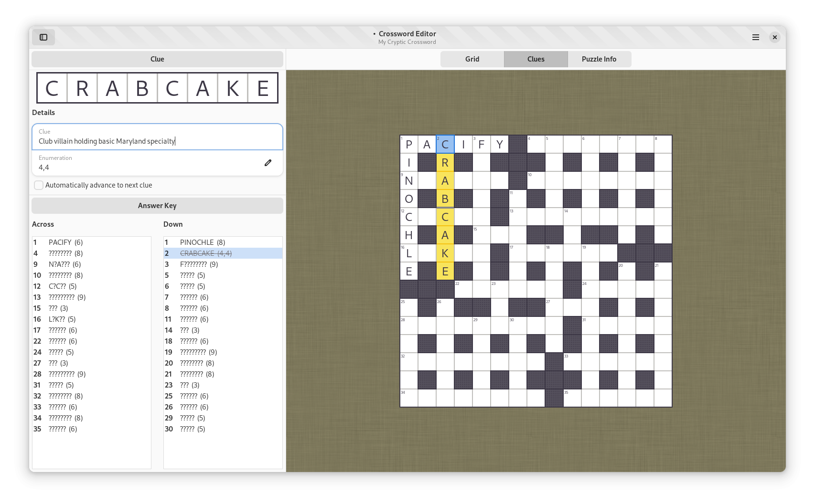Toggle the sidebar panel icon
This screenshot has height=504, width=815.
coord(43,37)
